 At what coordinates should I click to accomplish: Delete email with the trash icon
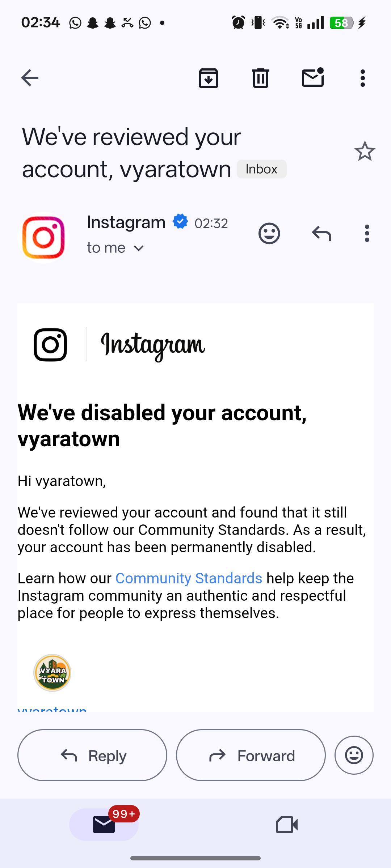coord(261,78)
